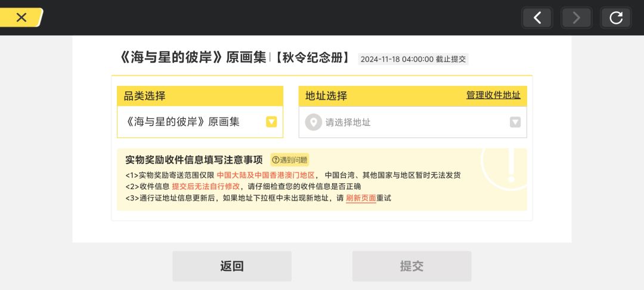Open the 管理收件地址 link
The height and width of the screenshot is (290, 644).
click(x=493, y=95)
